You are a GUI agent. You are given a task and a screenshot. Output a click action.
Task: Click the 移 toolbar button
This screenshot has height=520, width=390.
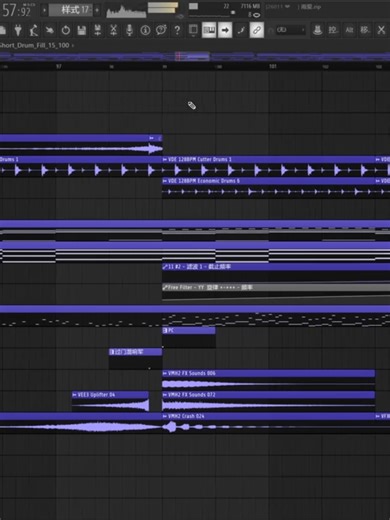click(x=365, y=30)
